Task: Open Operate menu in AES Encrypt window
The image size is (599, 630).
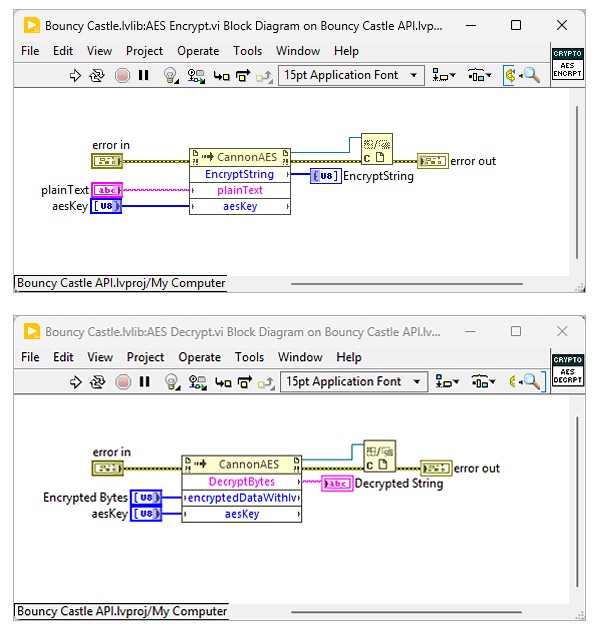Action: pyautogui.click(x=198, y=51)
